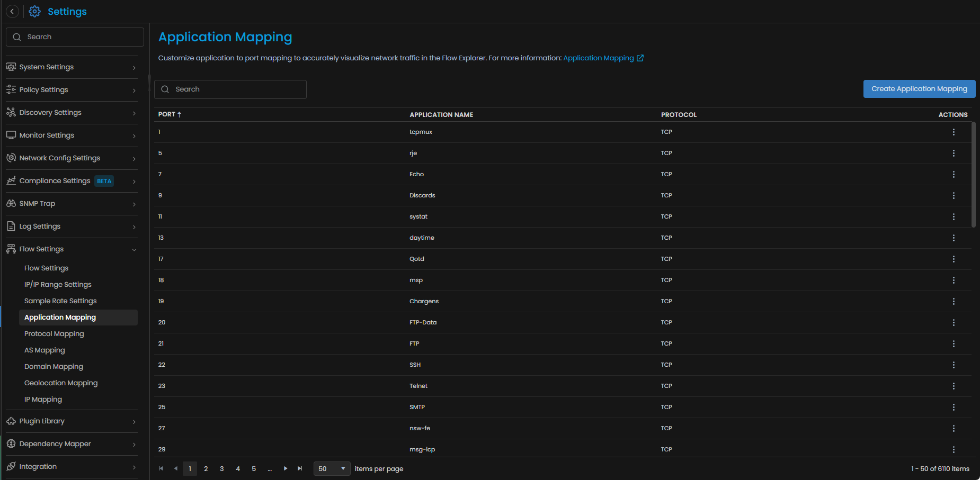This screenshot has height=480, width=980.
Task: Jump to next page arrow
Action: (286, 468)
